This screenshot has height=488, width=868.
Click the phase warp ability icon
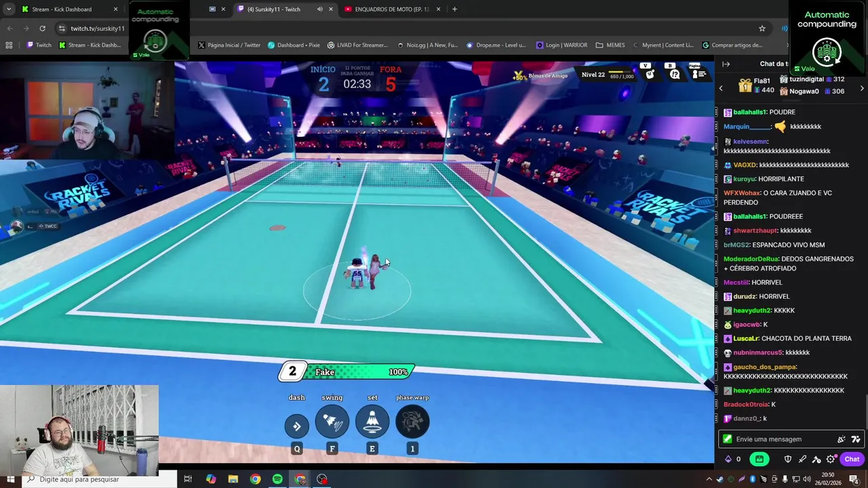coord(412,422)
